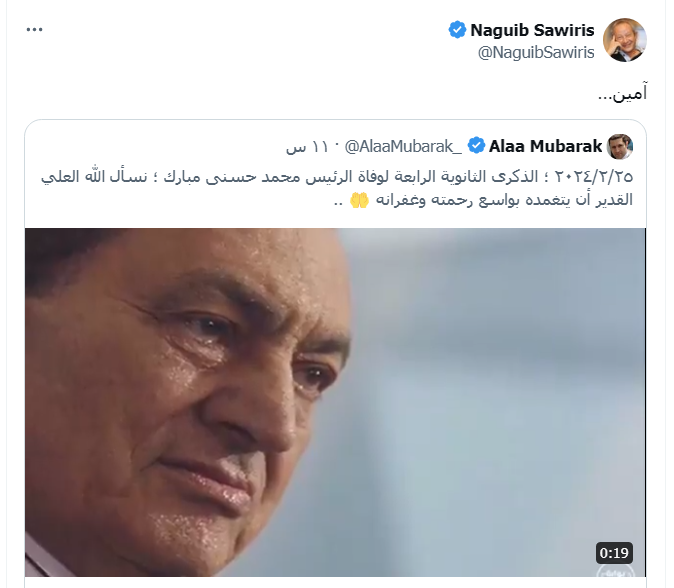The width and height of the screenshot is (674, 588).
Task: Click the 0:19 video duration badge
Action: (x=614, y=552)
